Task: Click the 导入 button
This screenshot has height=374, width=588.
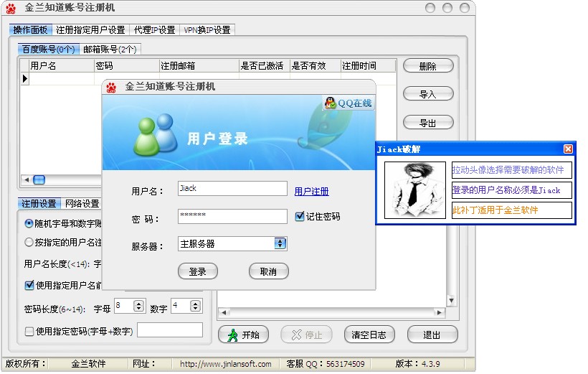Action: pos(428,94)
